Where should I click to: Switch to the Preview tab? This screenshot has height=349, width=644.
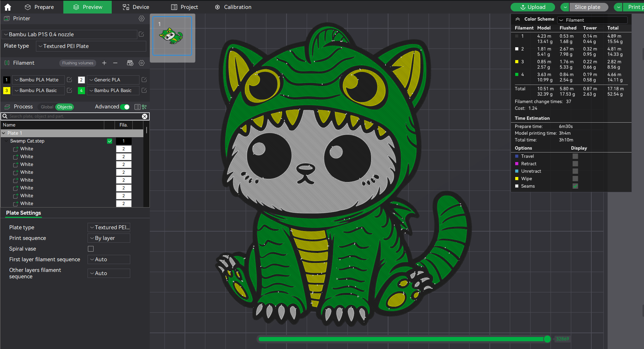click(x=88, y=7)
